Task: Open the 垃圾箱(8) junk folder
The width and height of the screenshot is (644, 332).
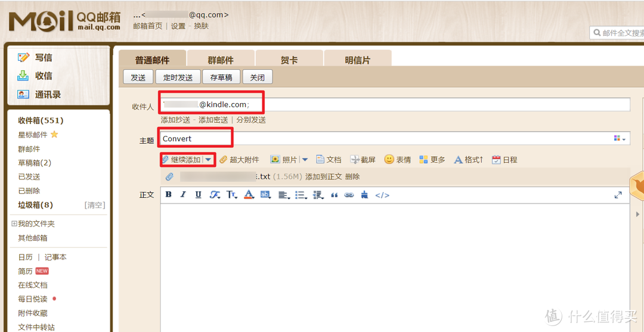Action: click(35, 205)
